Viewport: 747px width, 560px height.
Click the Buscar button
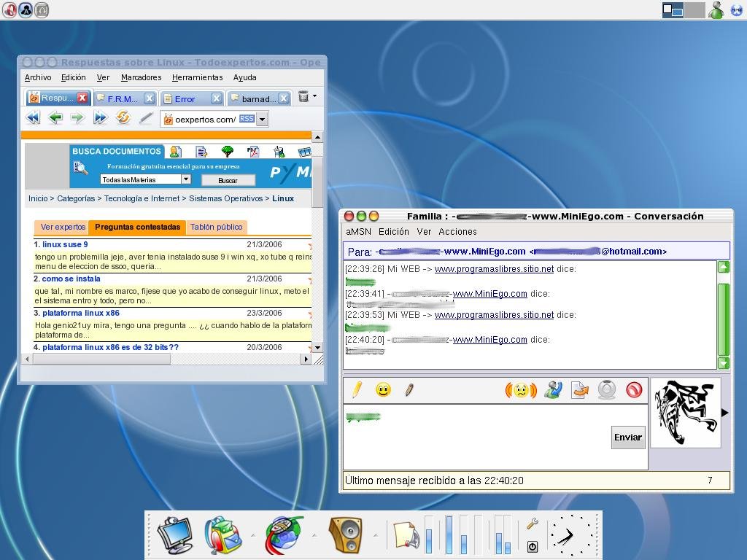click(228, 181)
